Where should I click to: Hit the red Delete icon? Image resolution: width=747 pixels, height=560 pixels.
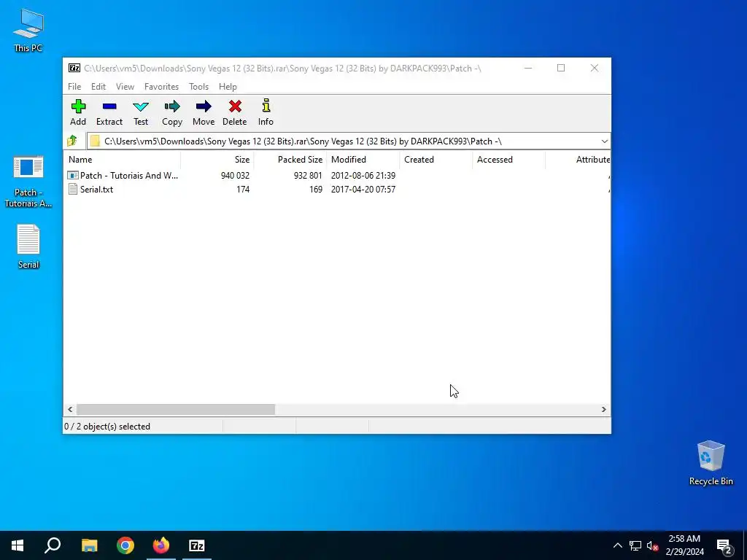(235, 106)
